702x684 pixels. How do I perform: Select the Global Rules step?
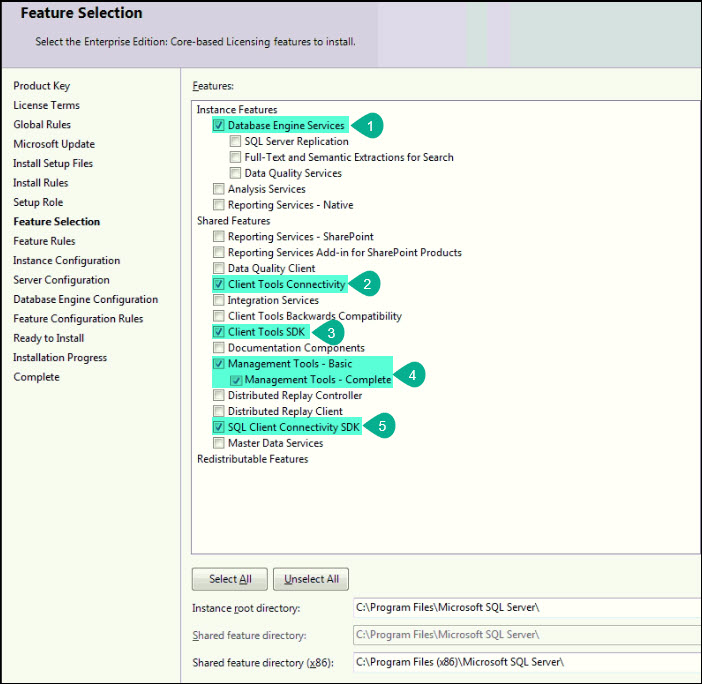click(42, 124)
